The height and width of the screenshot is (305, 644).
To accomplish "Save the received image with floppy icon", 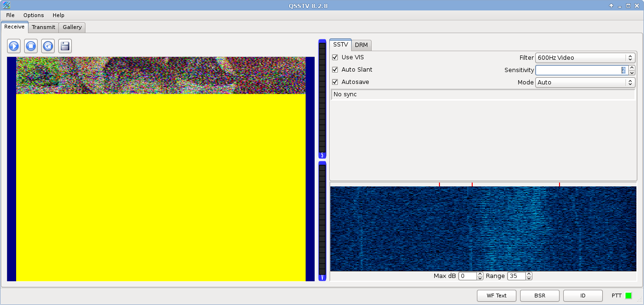I will pyautogui.click(x=65, y=46).
